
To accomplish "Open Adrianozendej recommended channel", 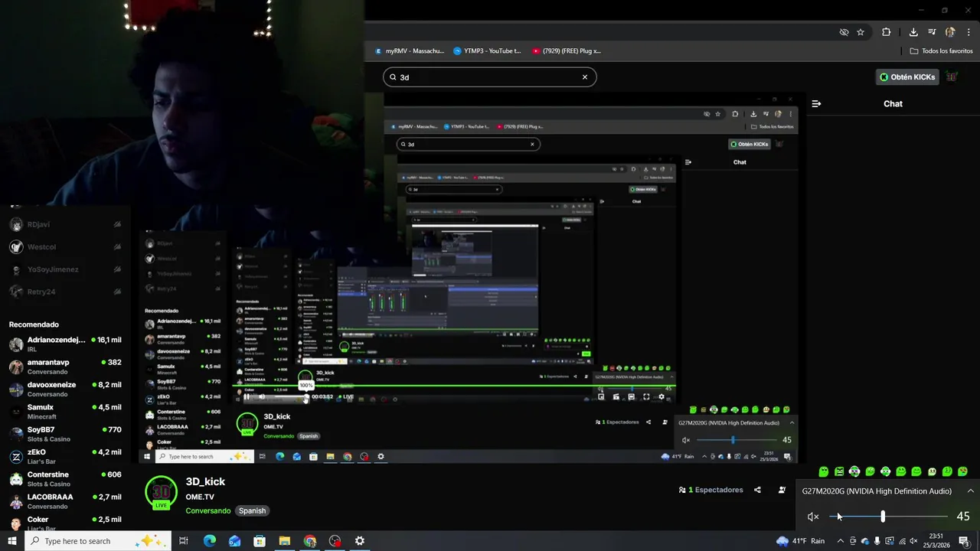I will tap(65, 344).
